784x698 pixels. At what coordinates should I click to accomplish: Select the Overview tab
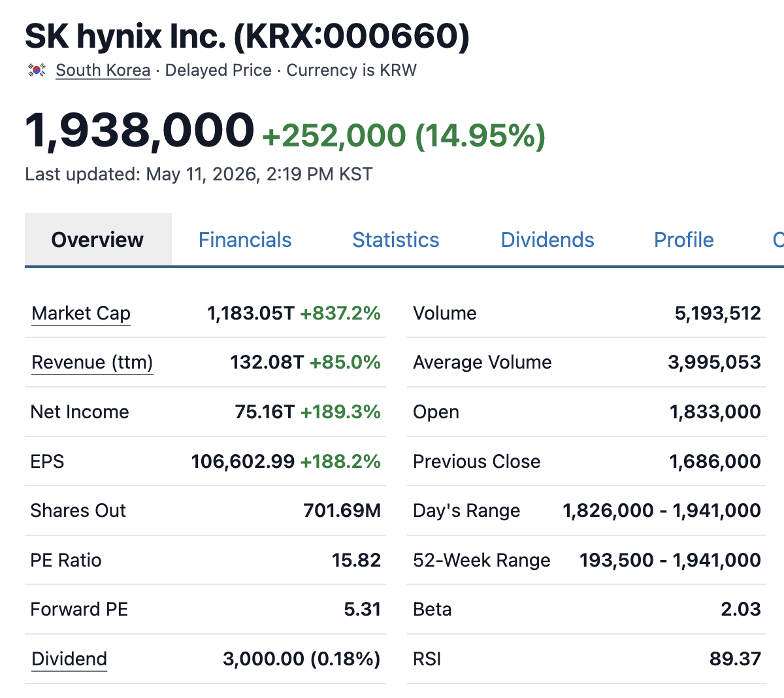98,240
